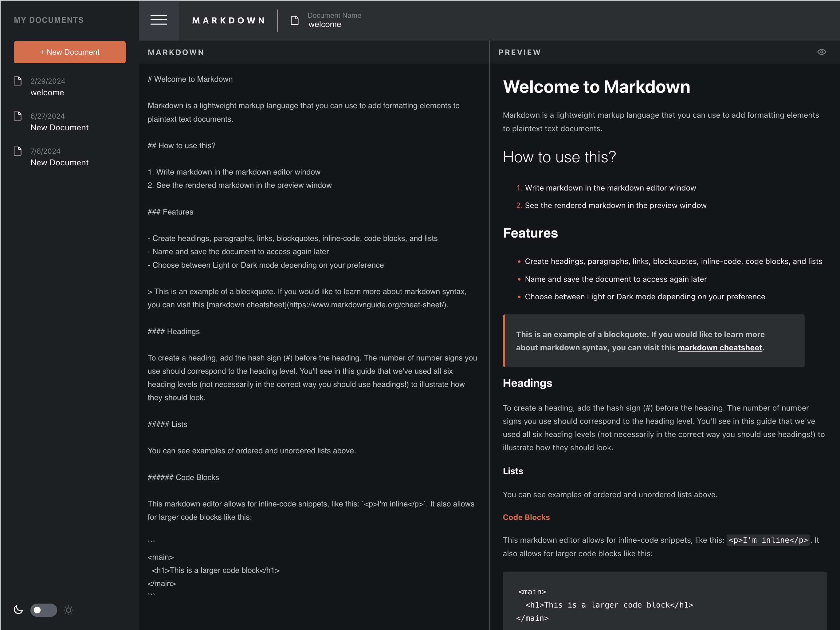Image resolution: width=840 pixels, height=630 pixels.
Task: Click the MARKDOWN editor pane header
Action: 176,53
